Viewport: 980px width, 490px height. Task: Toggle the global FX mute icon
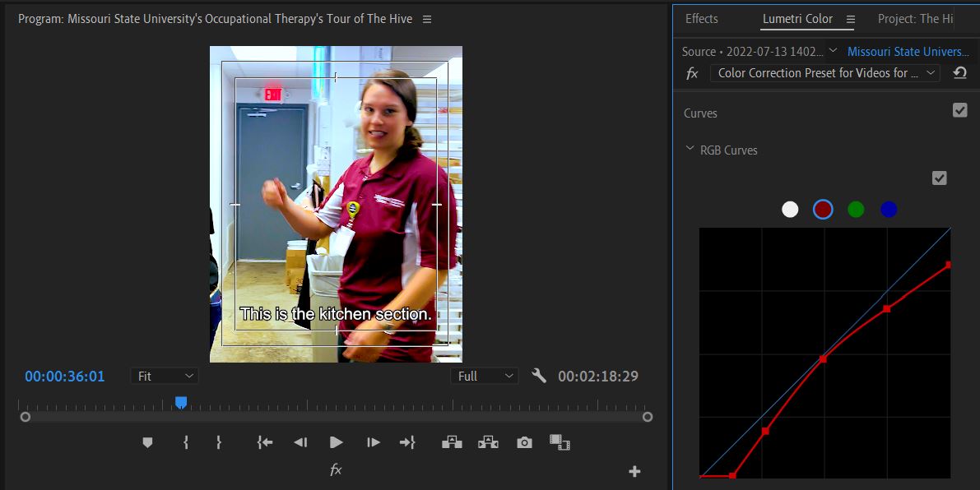(x=336, y=470)
